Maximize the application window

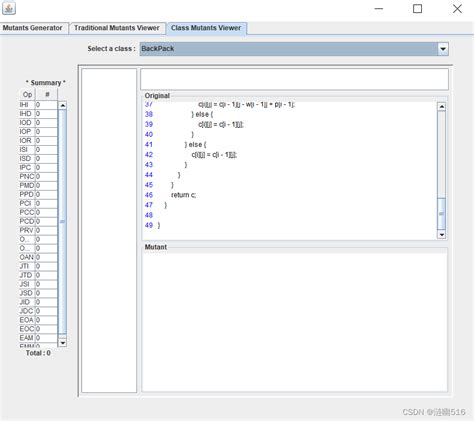click(417, 9)
